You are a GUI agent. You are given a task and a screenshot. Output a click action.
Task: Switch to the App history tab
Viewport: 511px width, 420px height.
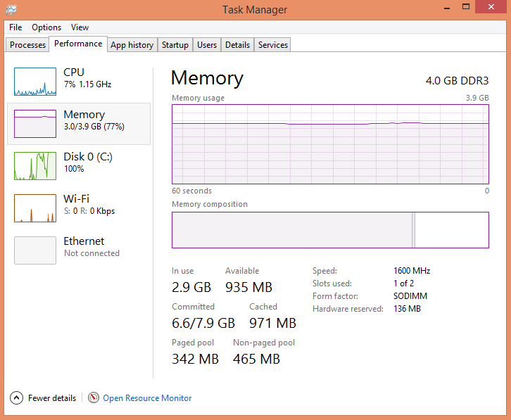[x=132, y=45]
